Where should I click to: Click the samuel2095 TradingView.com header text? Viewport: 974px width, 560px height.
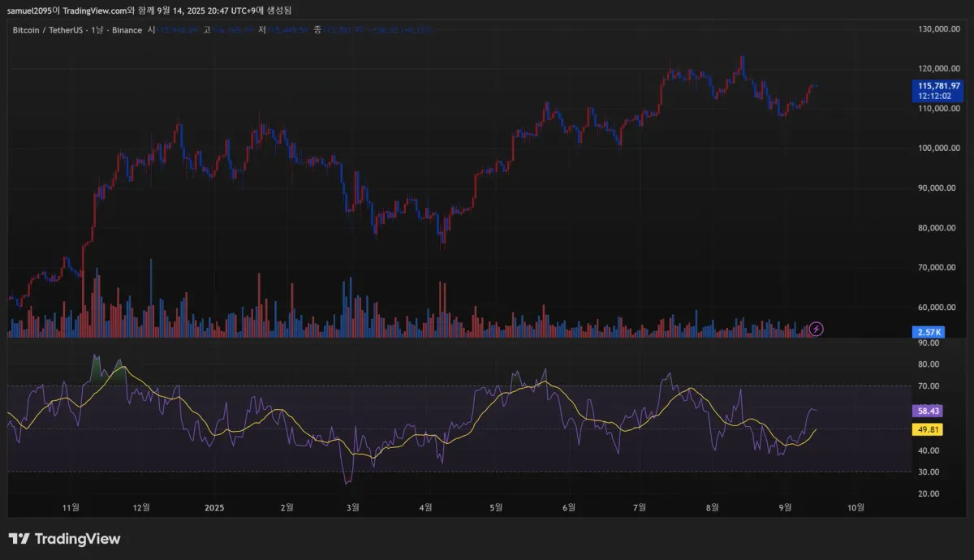150,10
